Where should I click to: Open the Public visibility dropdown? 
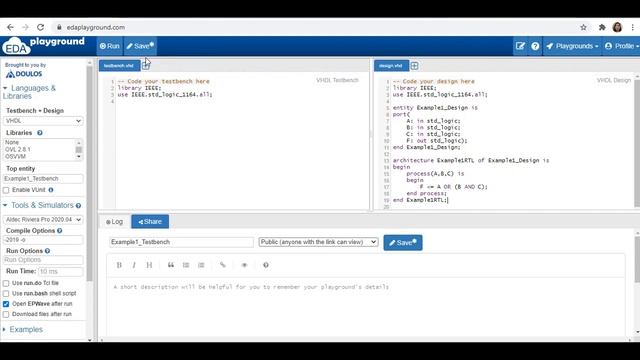tap(318, 242)
